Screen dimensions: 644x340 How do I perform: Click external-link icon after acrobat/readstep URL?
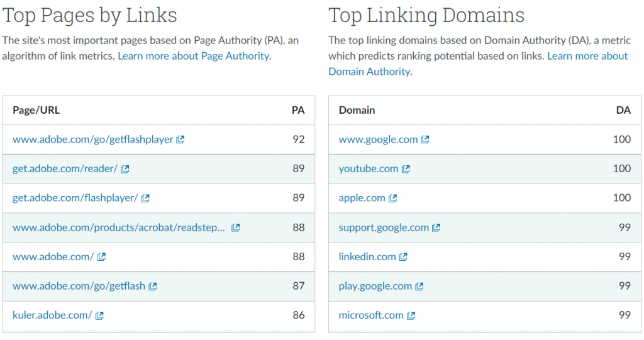(235, 228)
